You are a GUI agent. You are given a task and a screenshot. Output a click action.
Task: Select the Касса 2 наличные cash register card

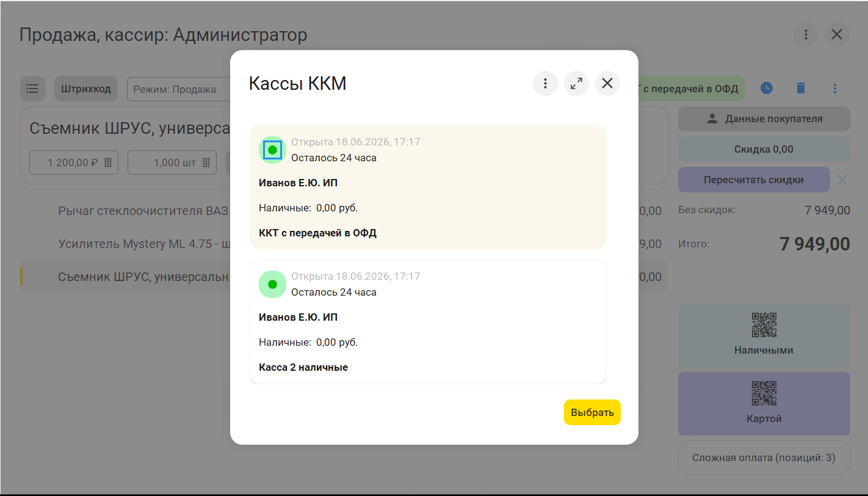click(x=428, y=321)
